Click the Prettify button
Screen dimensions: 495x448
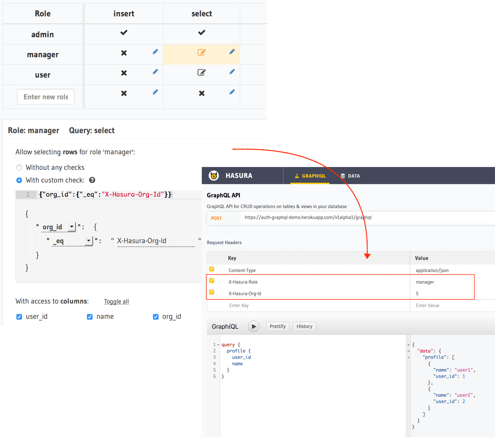[x=277, y=326]
